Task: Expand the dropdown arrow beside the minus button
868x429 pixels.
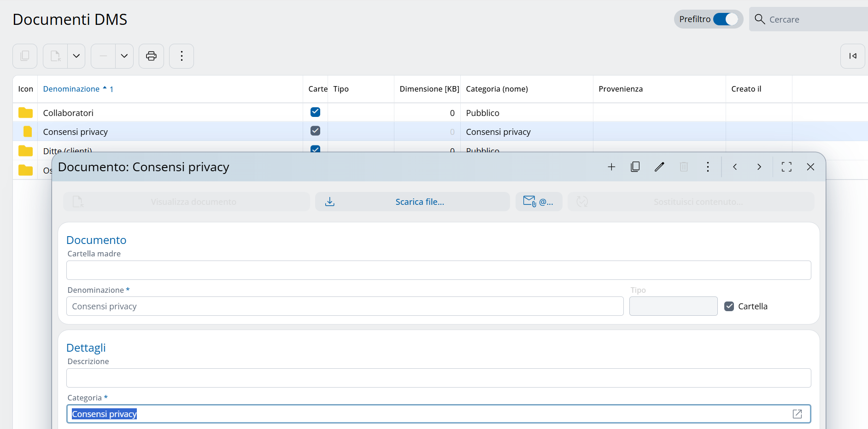Action: (124, 56)
